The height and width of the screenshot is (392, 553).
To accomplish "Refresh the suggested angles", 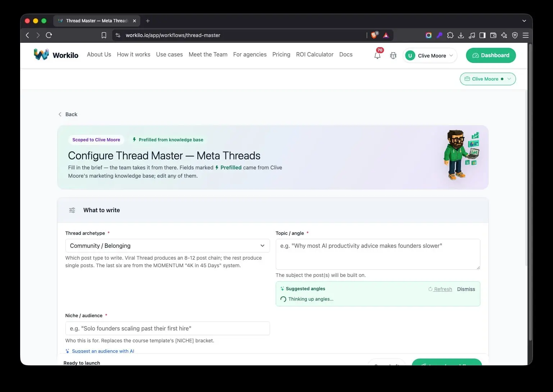I will 440,289.
